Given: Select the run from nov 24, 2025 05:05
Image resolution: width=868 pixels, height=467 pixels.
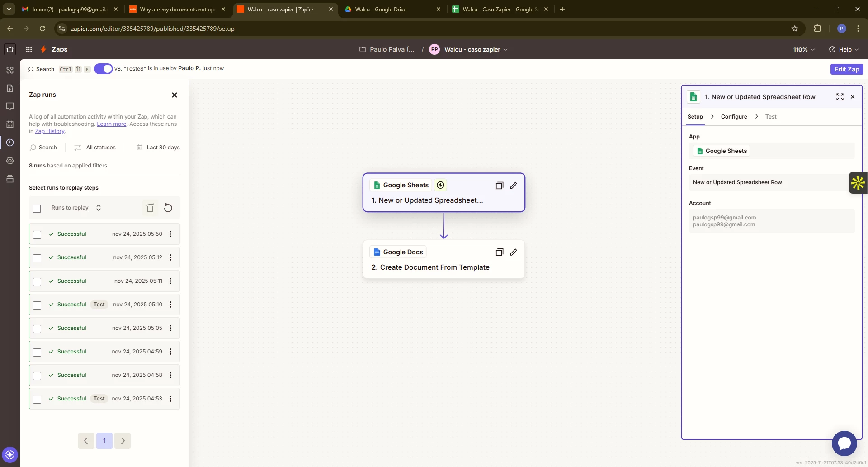Looking at the screenshot, I should (37, 329).
